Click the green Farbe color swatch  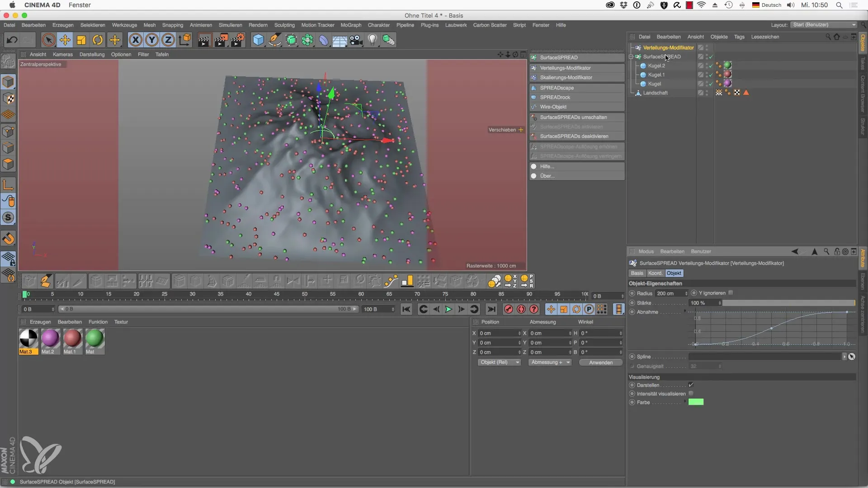tap(696, 402)
